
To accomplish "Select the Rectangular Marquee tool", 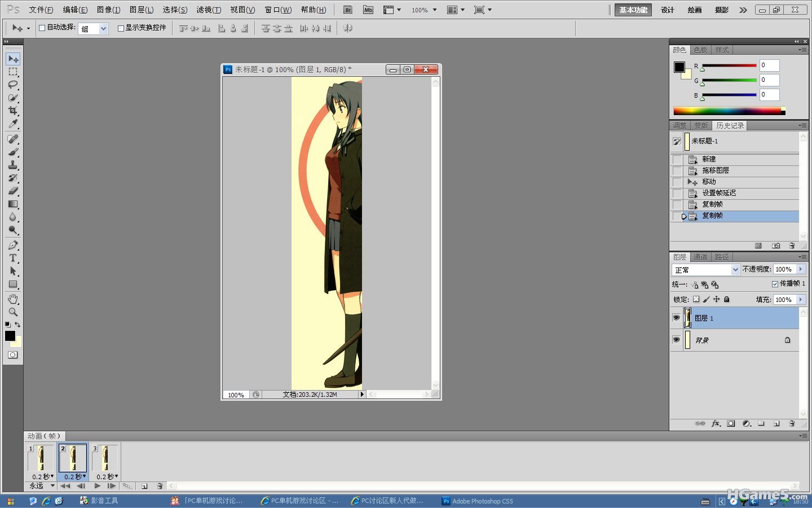I will 13,72.
